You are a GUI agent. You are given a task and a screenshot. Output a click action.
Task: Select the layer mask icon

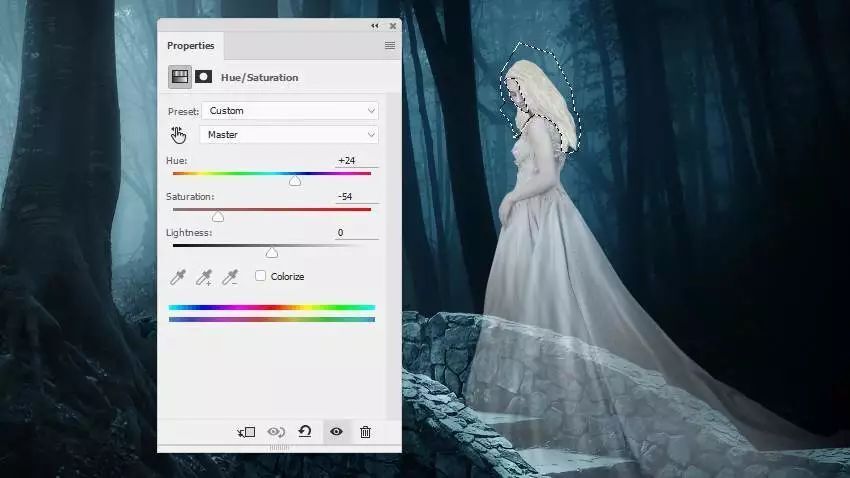click(204, 77)
